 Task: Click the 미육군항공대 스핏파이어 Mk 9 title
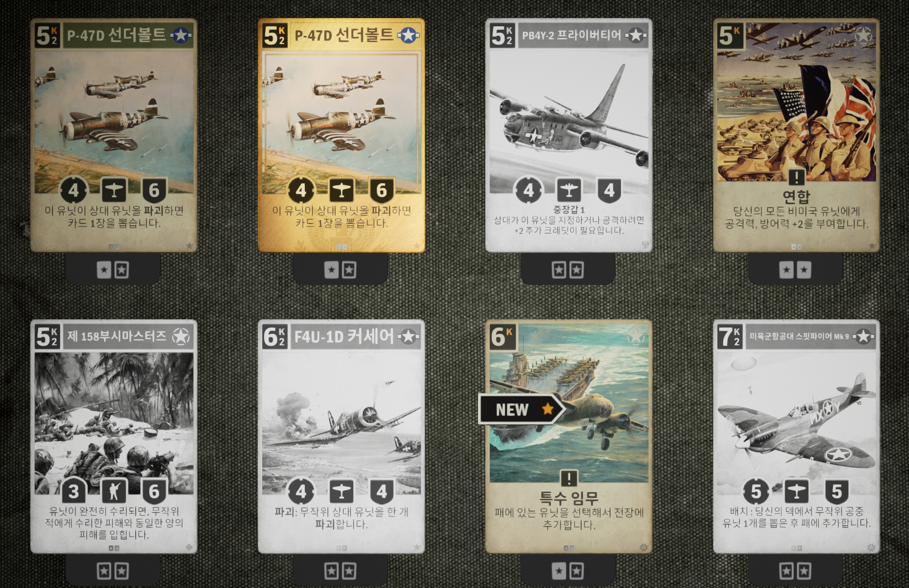tap(799, 337)
